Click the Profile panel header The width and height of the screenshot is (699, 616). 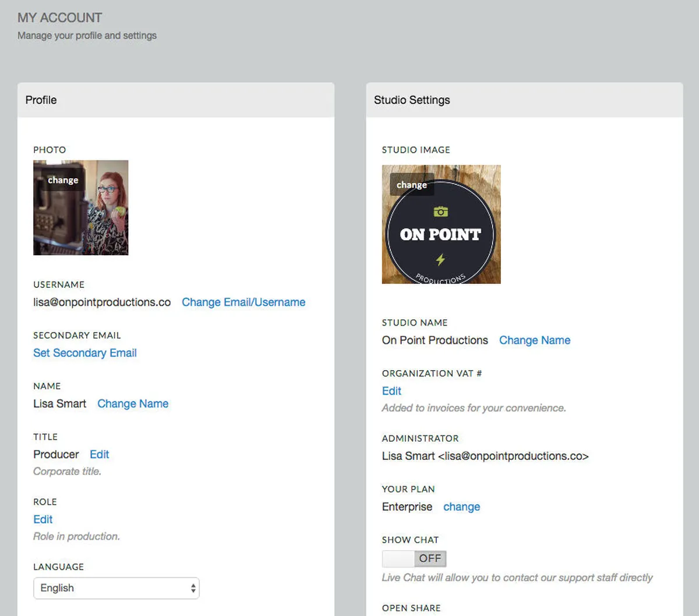[176, 100]
